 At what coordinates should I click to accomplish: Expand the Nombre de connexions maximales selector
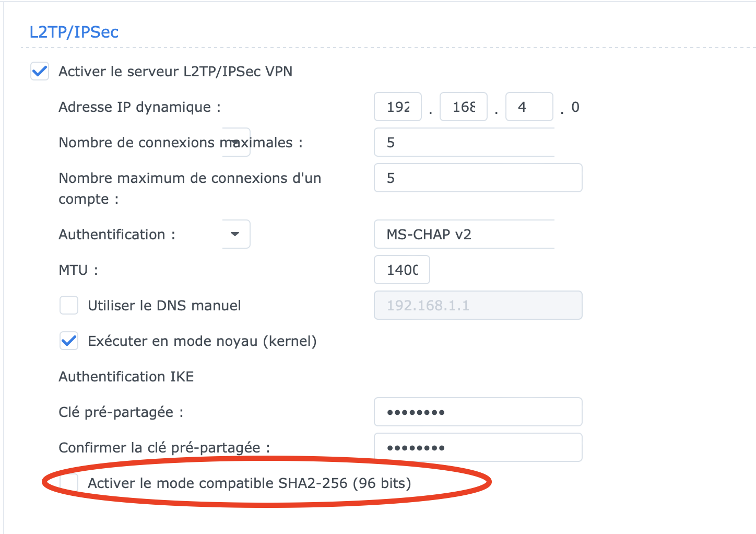point(464,142)
